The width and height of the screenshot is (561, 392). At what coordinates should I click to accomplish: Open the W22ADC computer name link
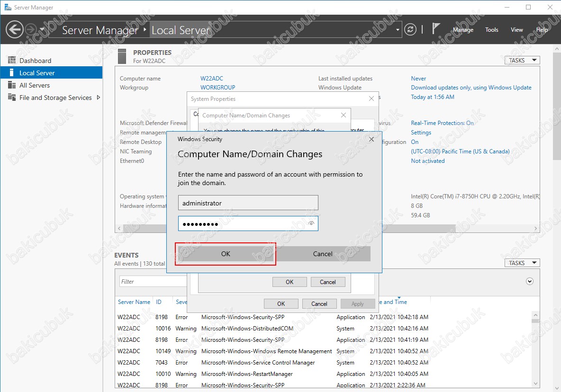pos(211,79)
